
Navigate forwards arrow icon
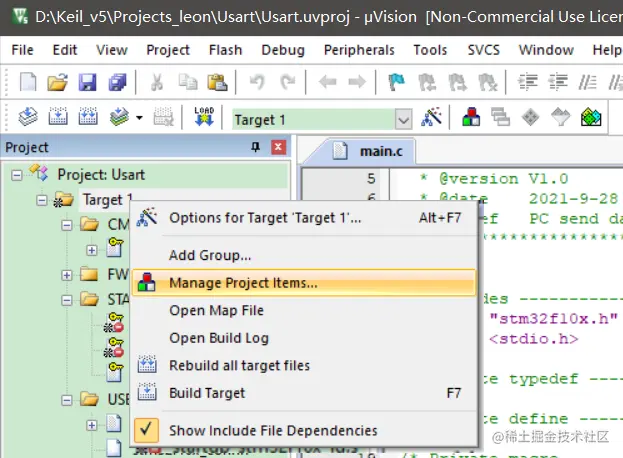[357, 82]
